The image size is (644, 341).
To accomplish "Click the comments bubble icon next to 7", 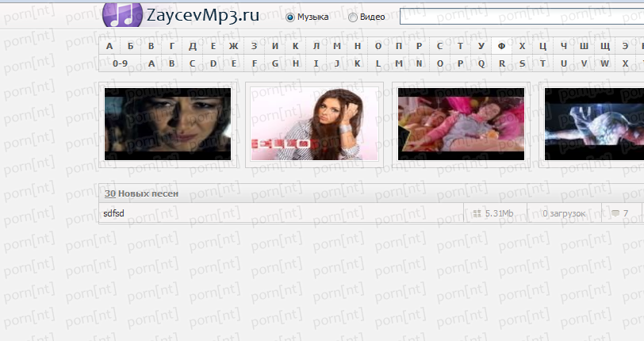I will click(615, 213).
